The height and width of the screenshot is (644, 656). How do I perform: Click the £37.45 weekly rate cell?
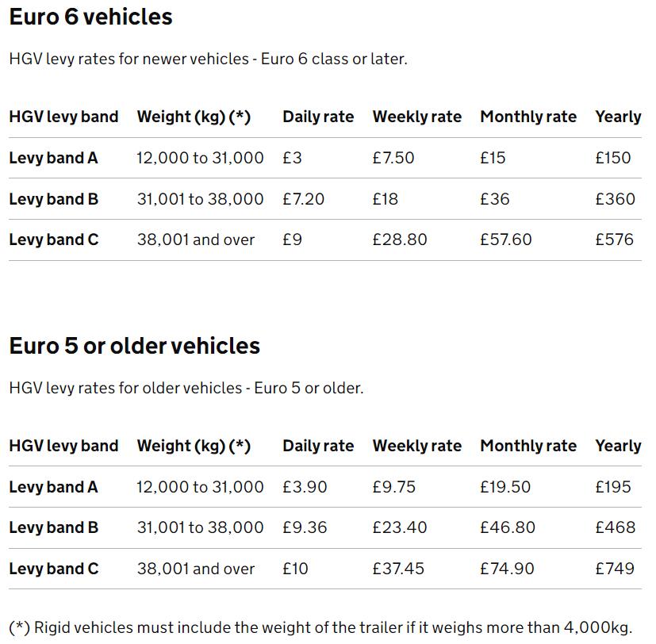click(398, 569)
